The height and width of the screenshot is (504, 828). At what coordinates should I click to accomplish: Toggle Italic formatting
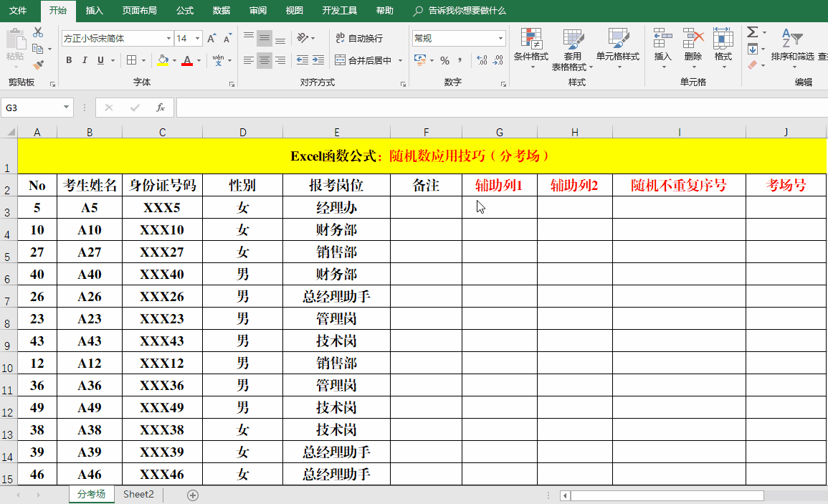tap(85, 61)
